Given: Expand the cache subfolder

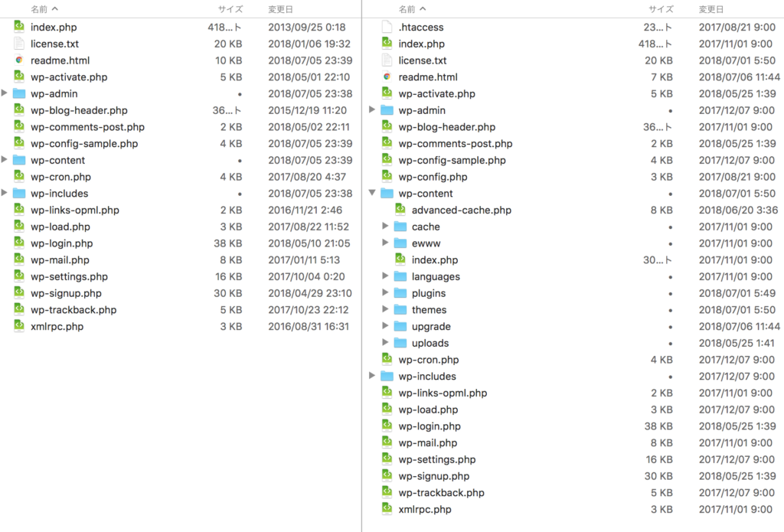Looking at the screenshot, I should [x=386, y=226].
